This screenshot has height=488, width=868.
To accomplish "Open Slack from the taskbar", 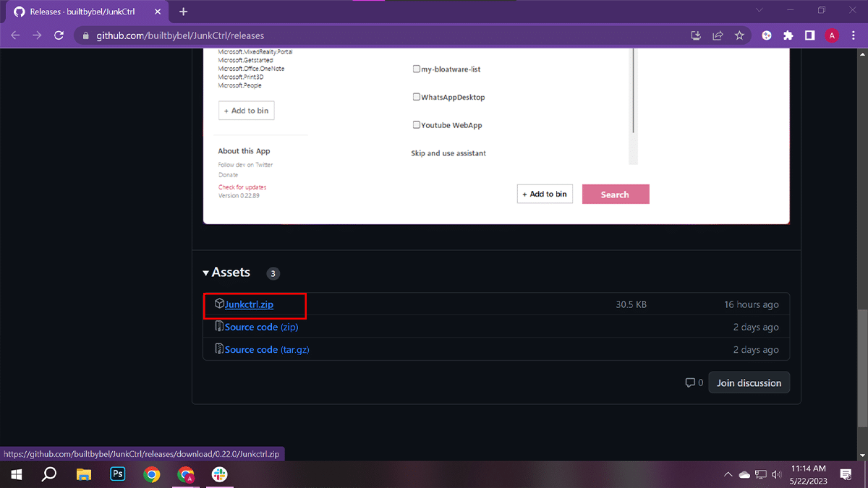I will click(x=219, y=474).
